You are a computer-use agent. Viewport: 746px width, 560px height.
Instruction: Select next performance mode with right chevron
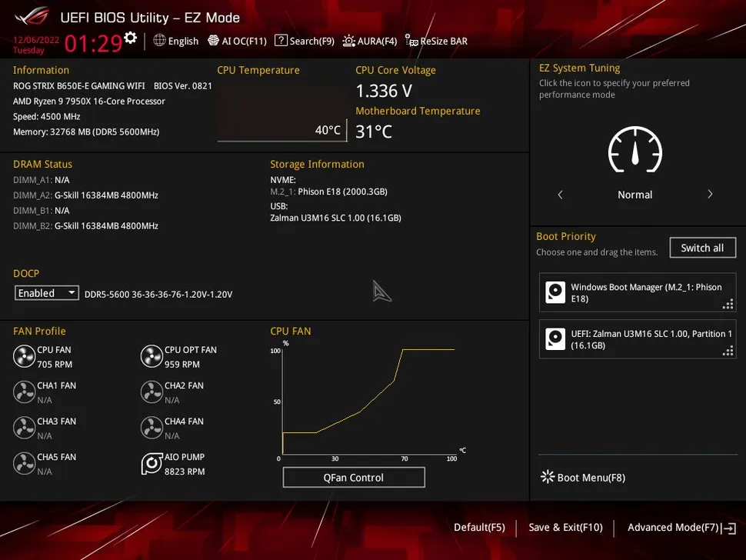pos(710,194)
